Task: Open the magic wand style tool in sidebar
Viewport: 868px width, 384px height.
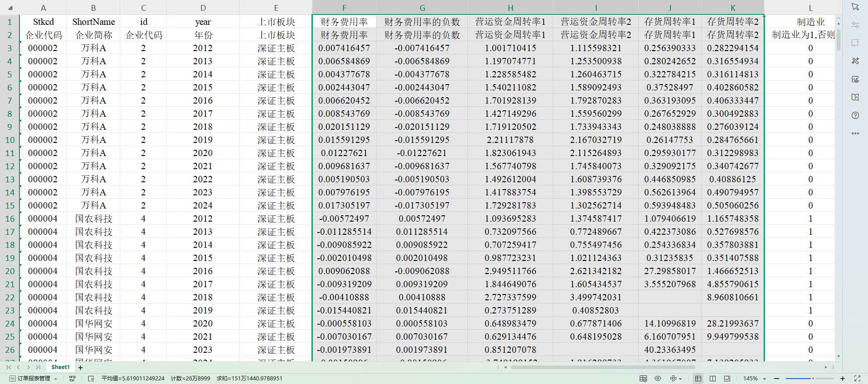Action: pos(855,61)
